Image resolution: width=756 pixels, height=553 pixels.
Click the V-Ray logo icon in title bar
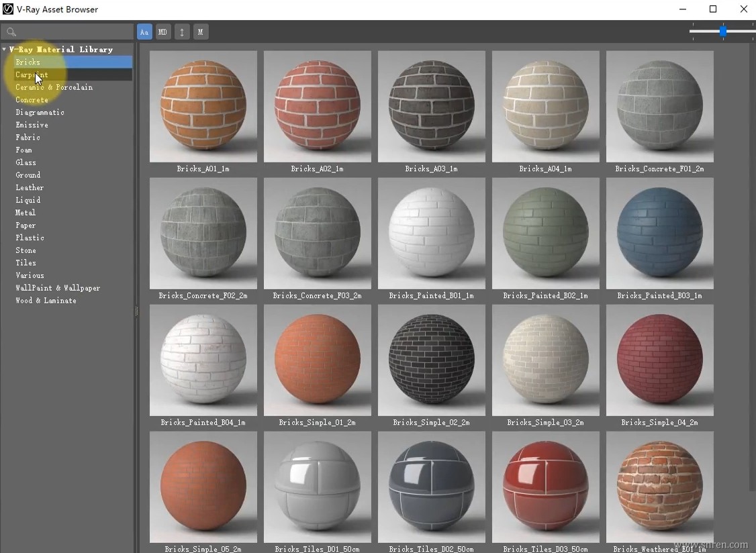click(x=8, y=9)
